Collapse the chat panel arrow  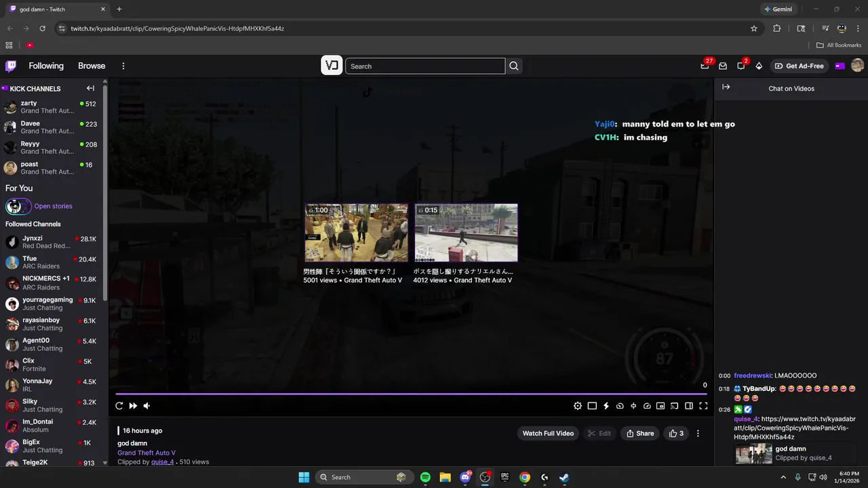click(x=726, y=87)
